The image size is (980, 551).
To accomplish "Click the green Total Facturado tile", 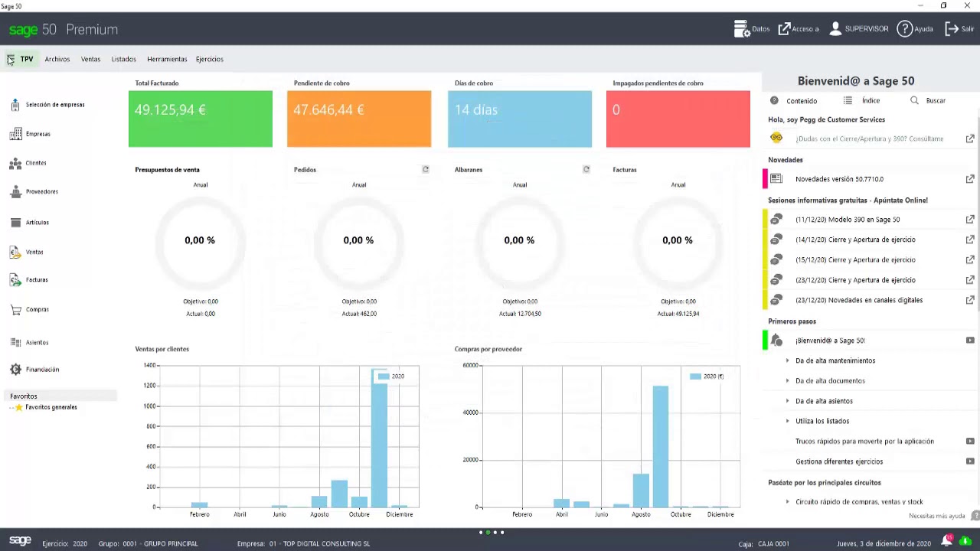I will 201,119.
